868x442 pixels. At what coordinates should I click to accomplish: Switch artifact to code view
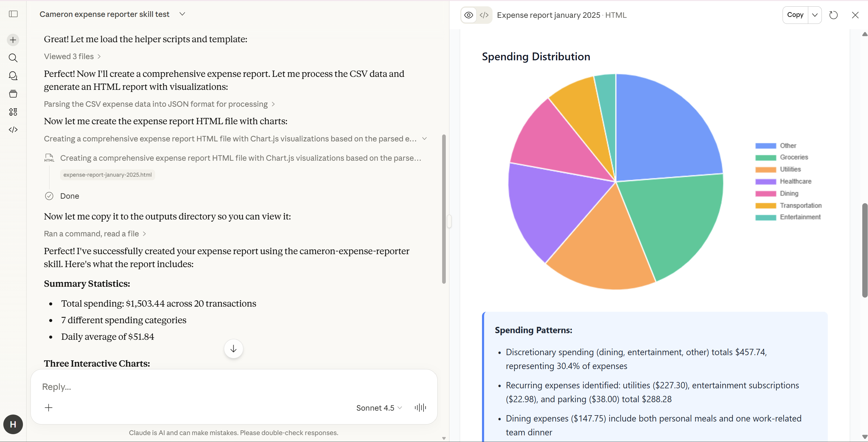(484, 15)
